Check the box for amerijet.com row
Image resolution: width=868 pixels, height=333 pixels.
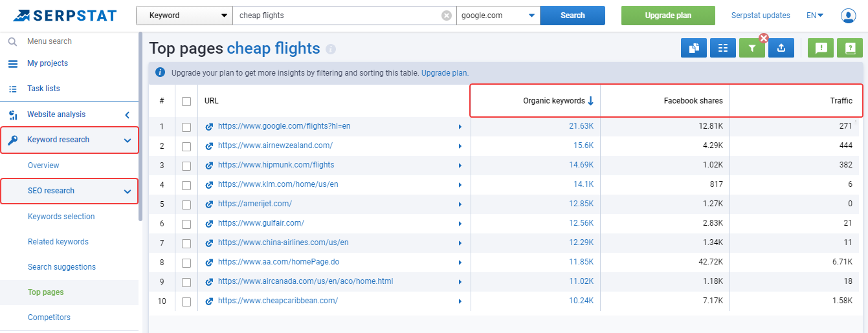[186, 204]
